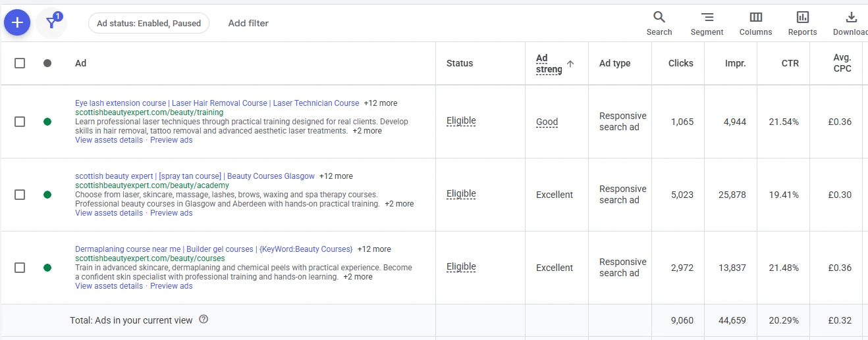Click green status dot of Dermaplaning ad
Viewport: 868px width, 340px height.
point(47,268)
